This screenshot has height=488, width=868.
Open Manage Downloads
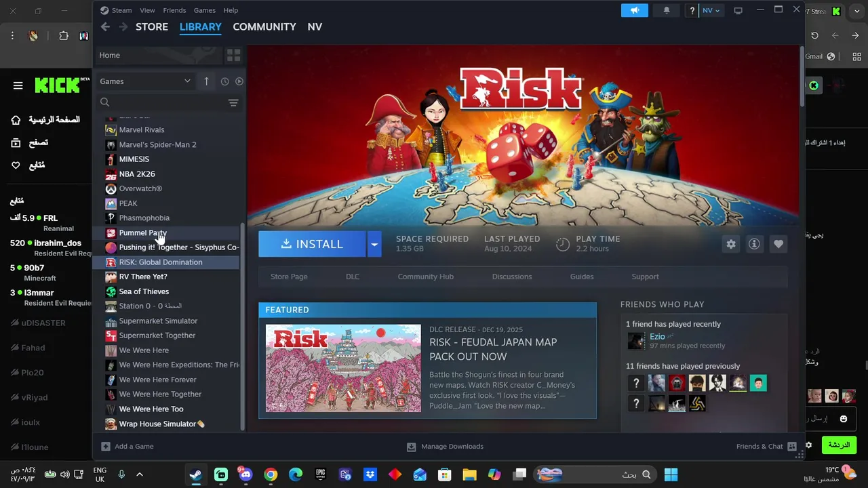tap(445, 446)
